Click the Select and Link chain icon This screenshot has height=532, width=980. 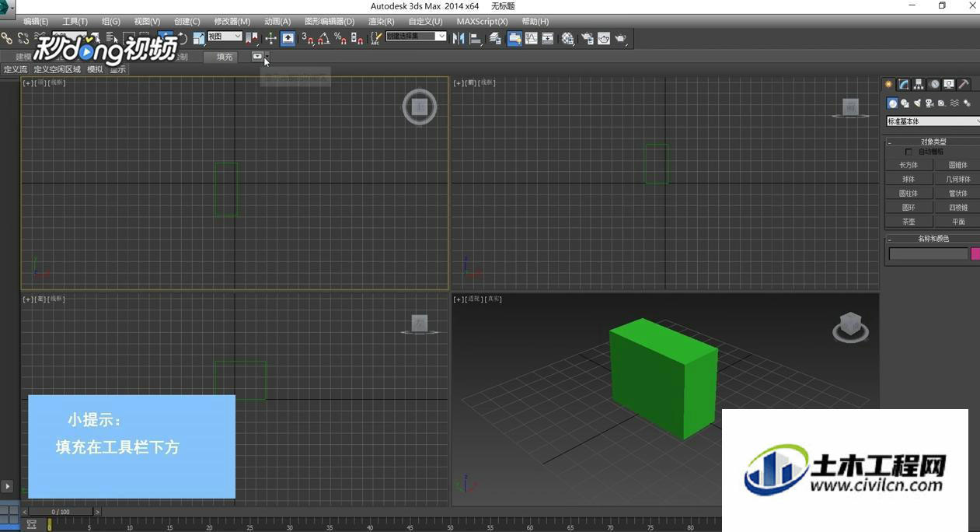[x=7, y=38]
